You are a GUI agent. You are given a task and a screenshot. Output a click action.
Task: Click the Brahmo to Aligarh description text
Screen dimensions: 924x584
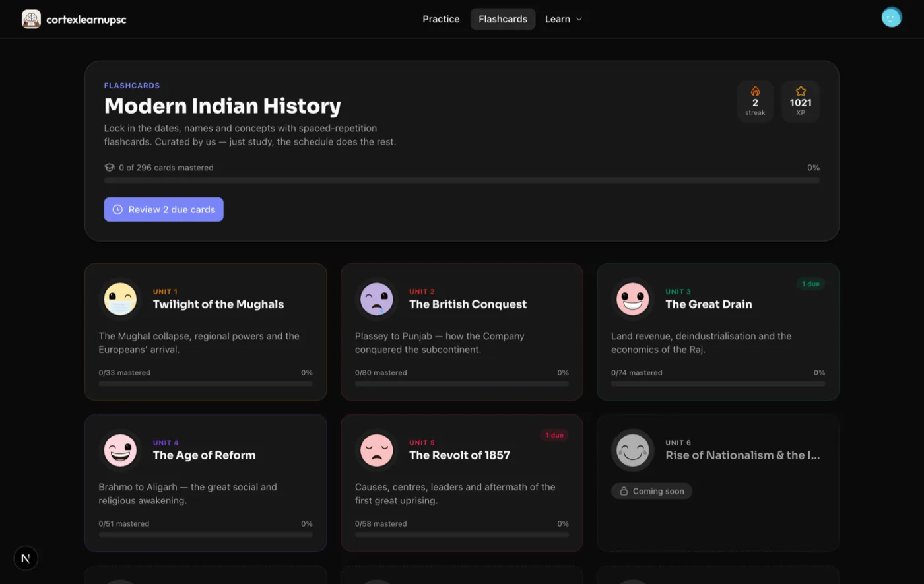pyautogui.click(x=188, y=494)
